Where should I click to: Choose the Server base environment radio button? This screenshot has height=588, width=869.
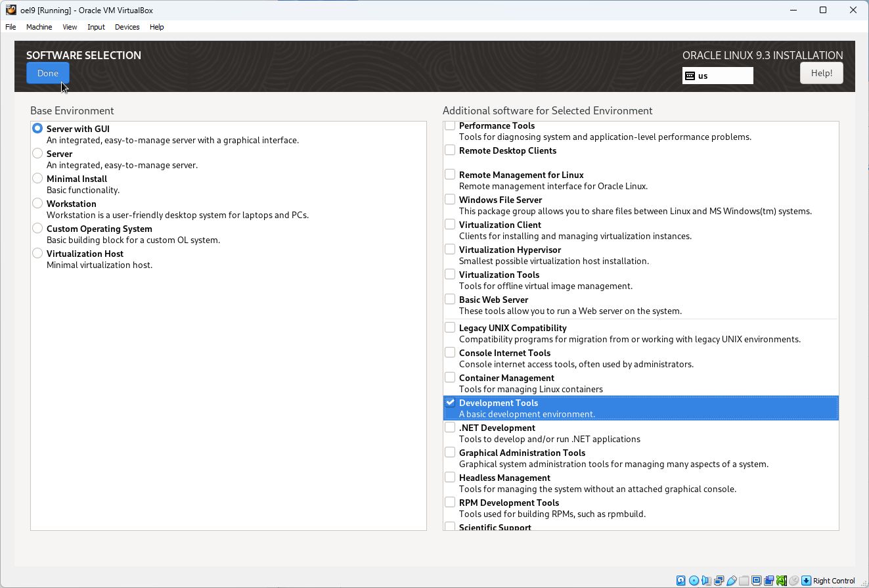(x=37, y=154)
